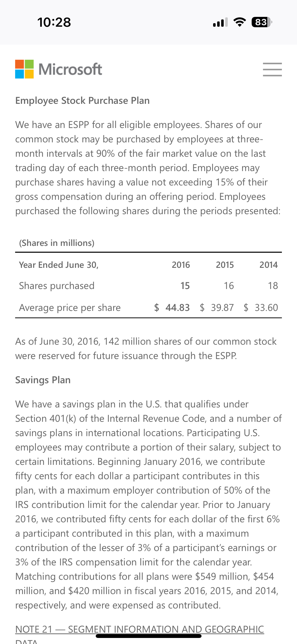Screen dimensions: 297x644
Task: Tap the Microsoft four-color logo
Action: point(24,69)
